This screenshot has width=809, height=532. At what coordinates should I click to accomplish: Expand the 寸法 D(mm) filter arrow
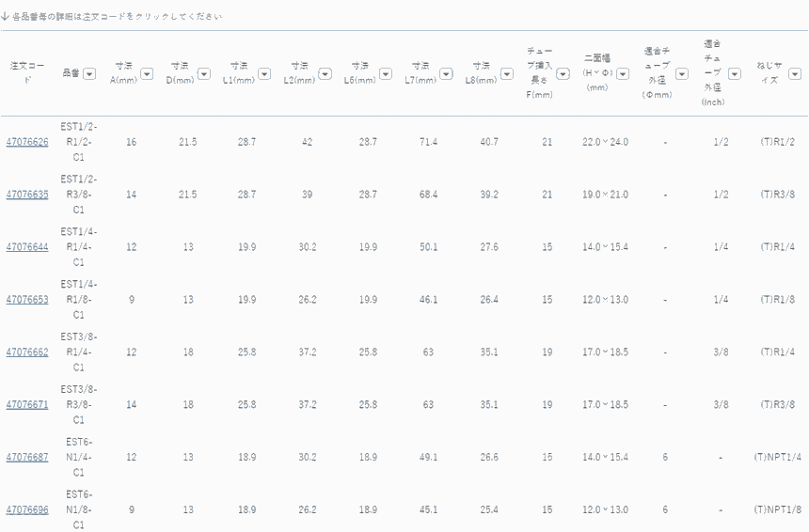click(204, 73)
